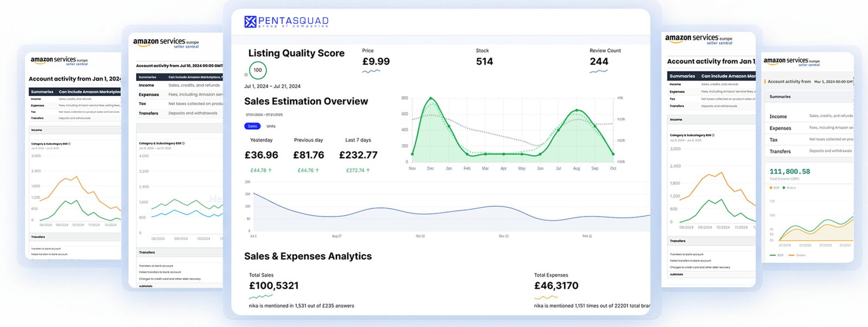This screenshot has width=868, height=327.
Task: Click the up arrow next to £272.74
Action: pyautogui.click(x=368, y=170)
